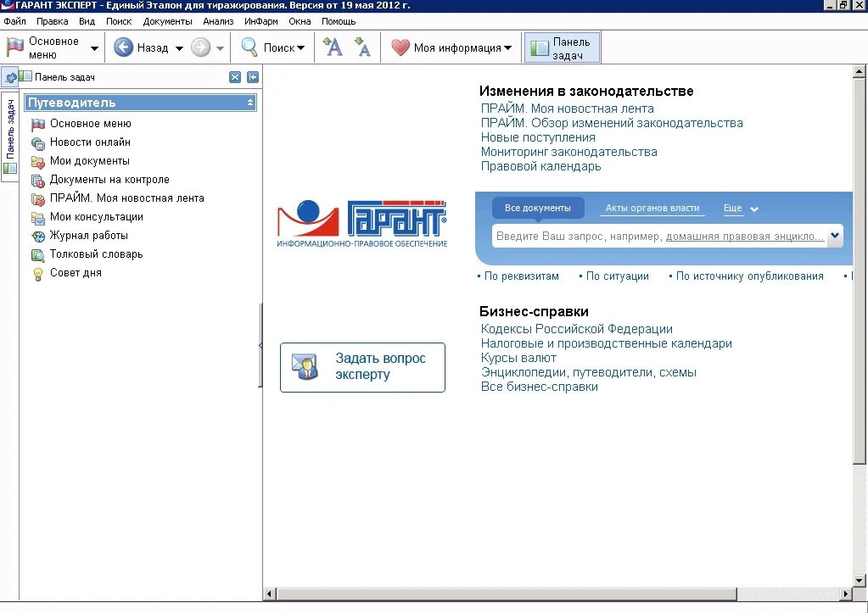This screenshot has width=868, height=613.
Task: Open Толковый словарь in sidebar
Action: click(x=96, y=254)
